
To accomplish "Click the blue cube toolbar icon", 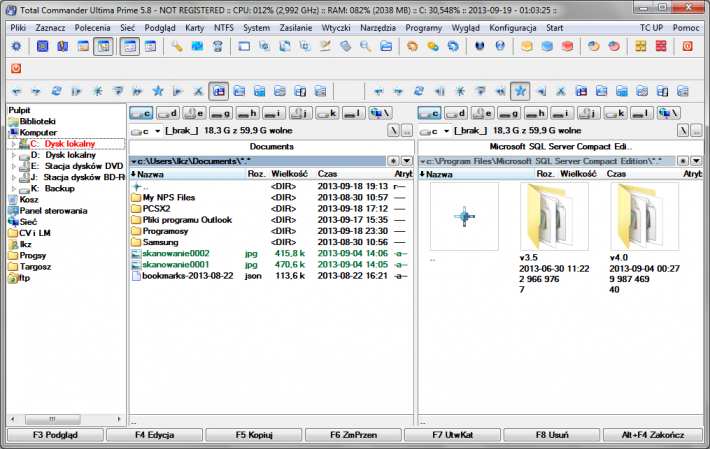I will tap(547, 46).
